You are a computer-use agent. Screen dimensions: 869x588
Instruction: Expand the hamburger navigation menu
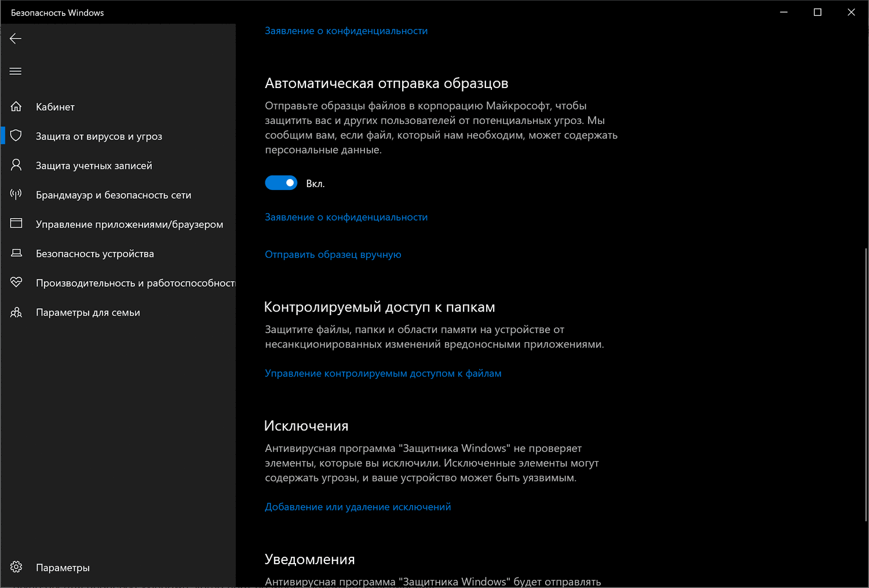click(x=16, y=71)
